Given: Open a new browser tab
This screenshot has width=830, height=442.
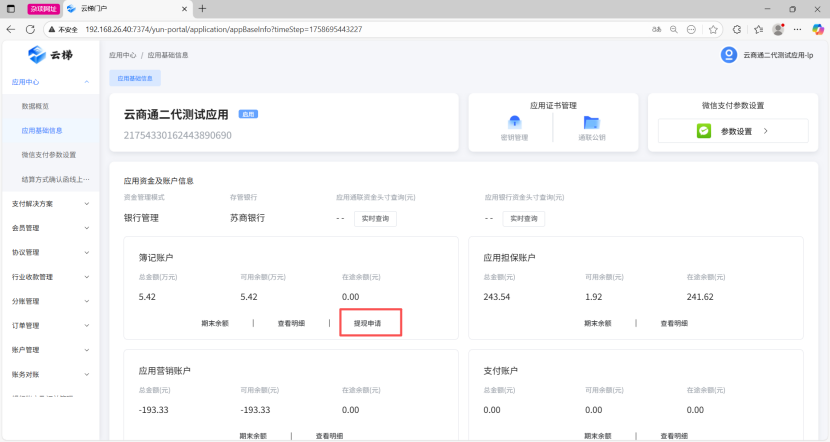Looking at the screenshot, I should [203, 8].
